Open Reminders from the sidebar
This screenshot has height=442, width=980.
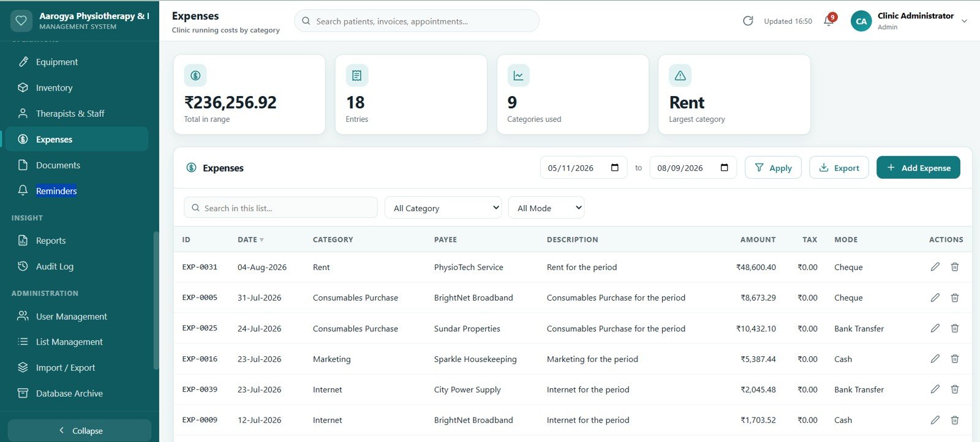[77, 190]
